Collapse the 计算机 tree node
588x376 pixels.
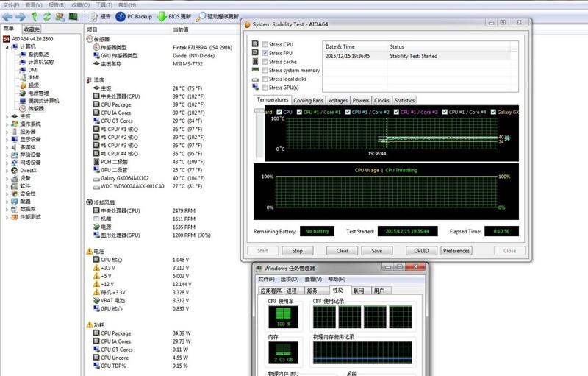click(x=7, y=47)
